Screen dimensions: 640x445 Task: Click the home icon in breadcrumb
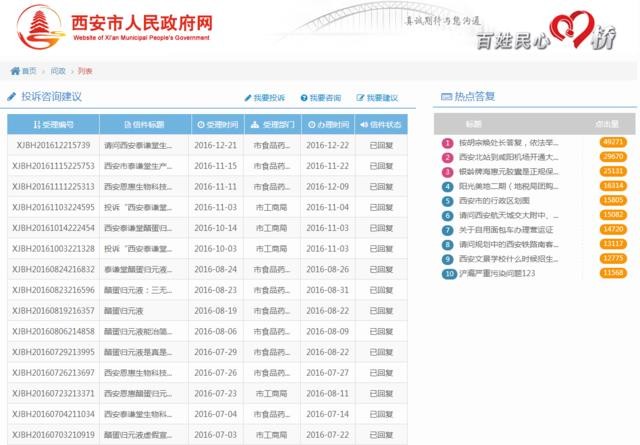click(15, 71)
